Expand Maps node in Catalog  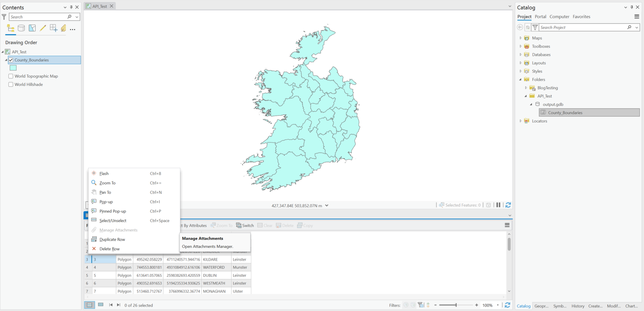click(520, 38)
